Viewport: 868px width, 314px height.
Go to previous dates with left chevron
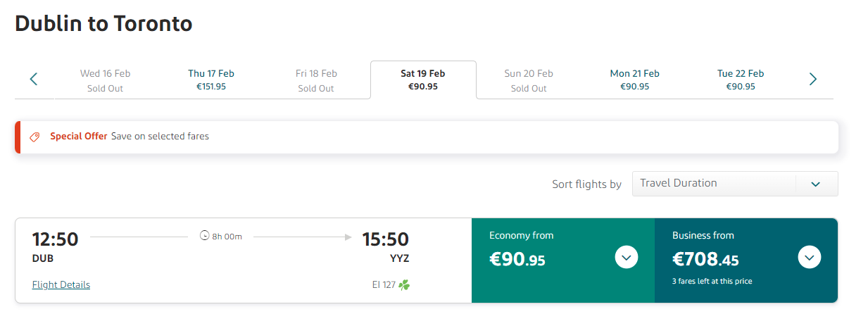tap(33, 79)
